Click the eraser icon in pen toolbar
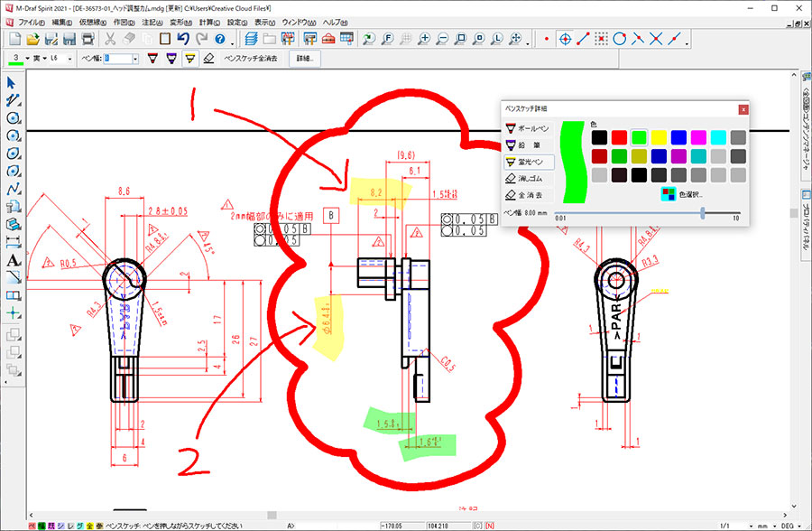This screenshot has width=812, height=531. click(209, 59)
